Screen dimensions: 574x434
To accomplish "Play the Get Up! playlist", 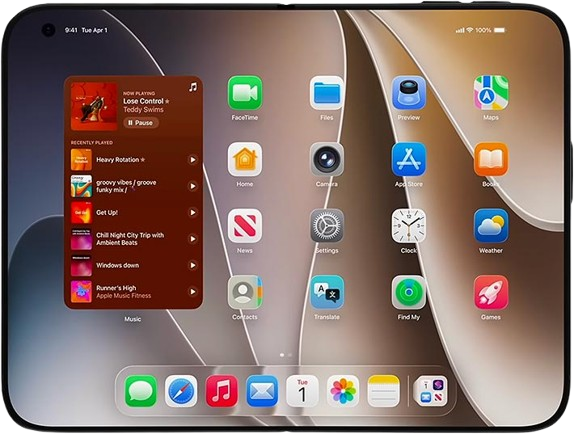I will [193, 213].
